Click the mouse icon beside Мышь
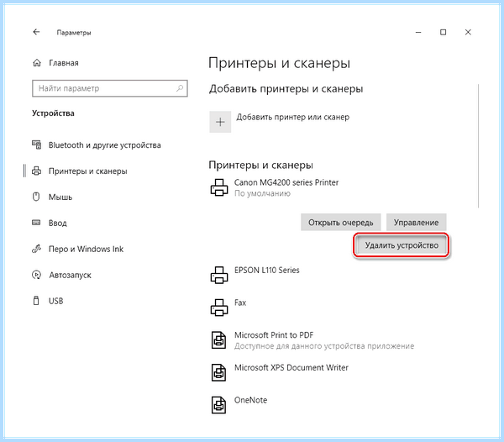504x442 pixels. pos(36,197)
